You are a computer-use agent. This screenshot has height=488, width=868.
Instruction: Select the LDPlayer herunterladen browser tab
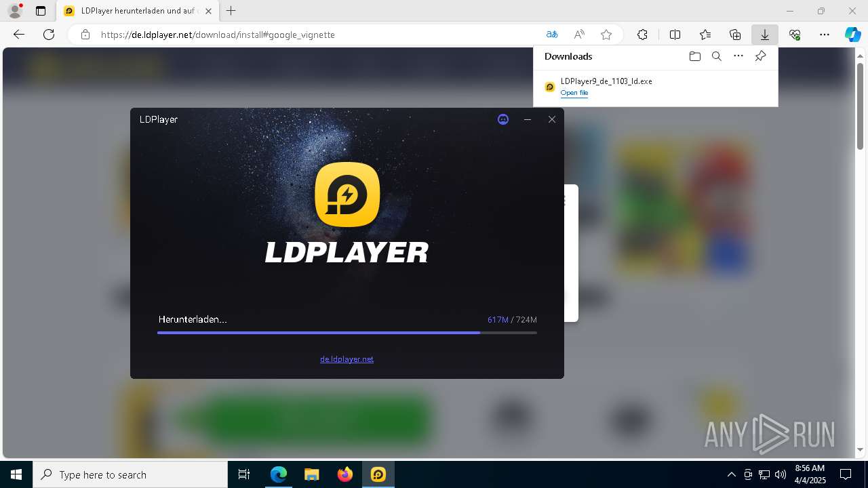click(138, 11)
